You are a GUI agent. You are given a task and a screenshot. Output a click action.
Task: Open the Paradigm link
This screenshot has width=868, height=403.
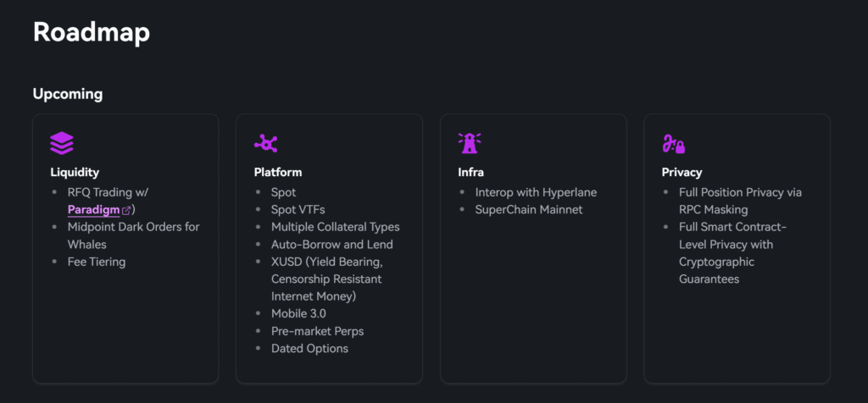tap(93, 210)
